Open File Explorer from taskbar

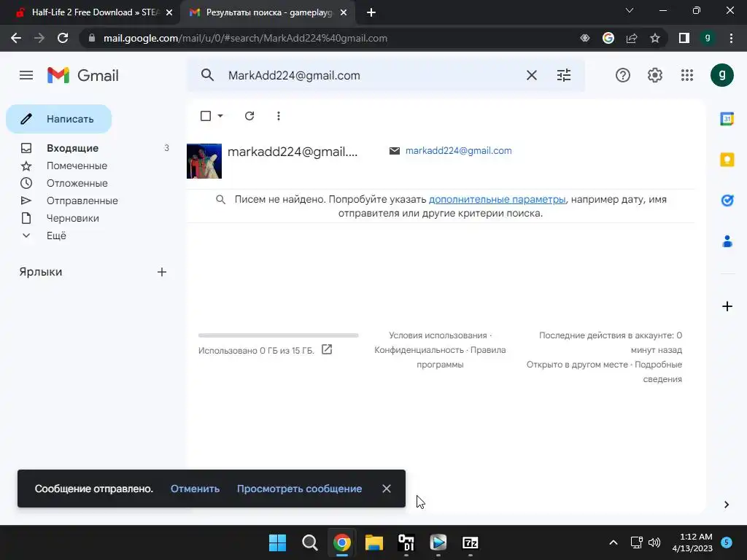pyautogui.click(x=374, y=542)
